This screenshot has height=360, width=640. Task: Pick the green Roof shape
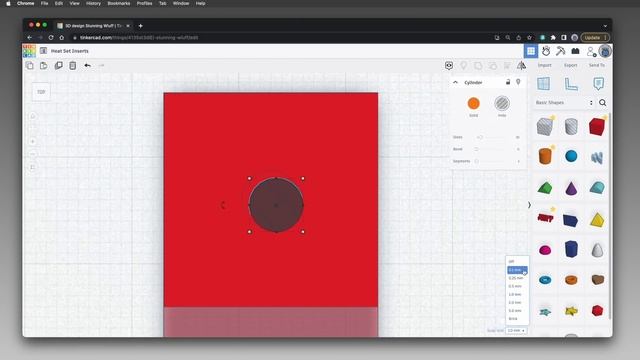(545, 188)
